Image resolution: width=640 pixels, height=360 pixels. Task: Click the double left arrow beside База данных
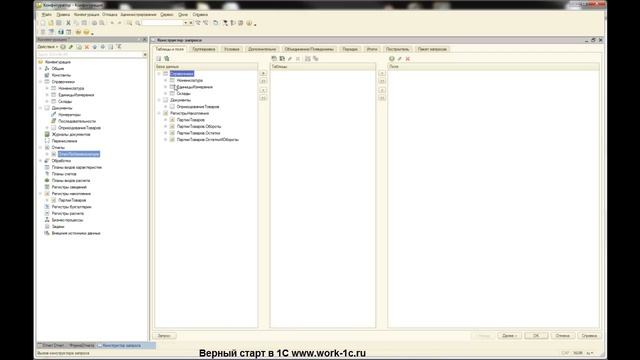tap(263, 98)
